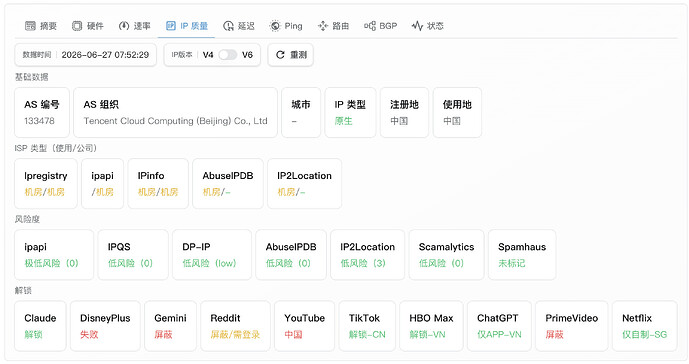The height and width of the screenshot is (364, 689).
Task: Click the status pulse tab icon
Action: pyautogui.click(x=417, y=26)
